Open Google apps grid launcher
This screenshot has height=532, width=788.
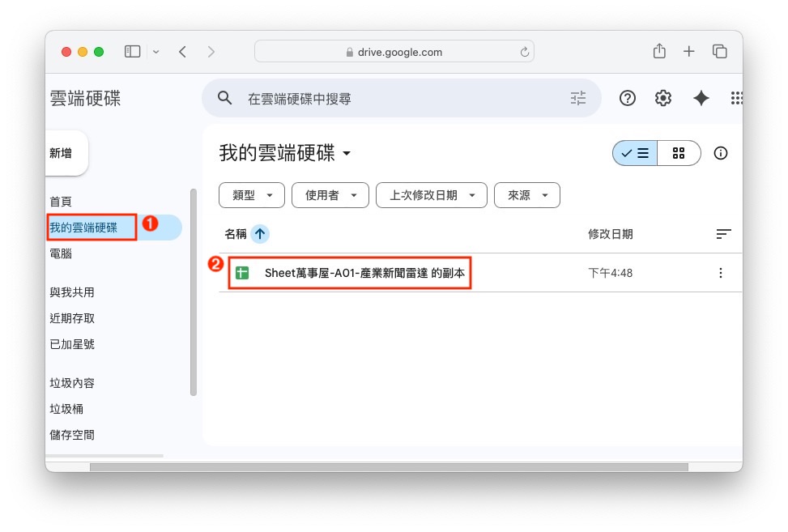point(736,98)
